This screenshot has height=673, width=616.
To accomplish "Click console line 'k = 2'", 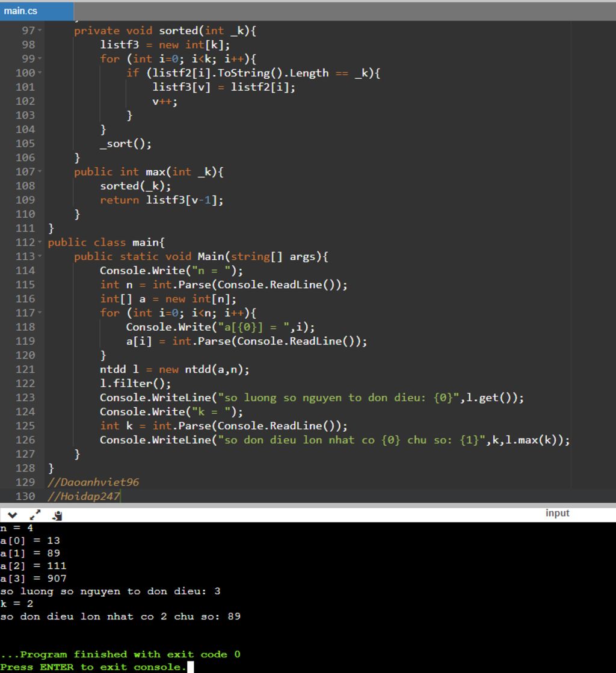I will [x=16, y=604].
